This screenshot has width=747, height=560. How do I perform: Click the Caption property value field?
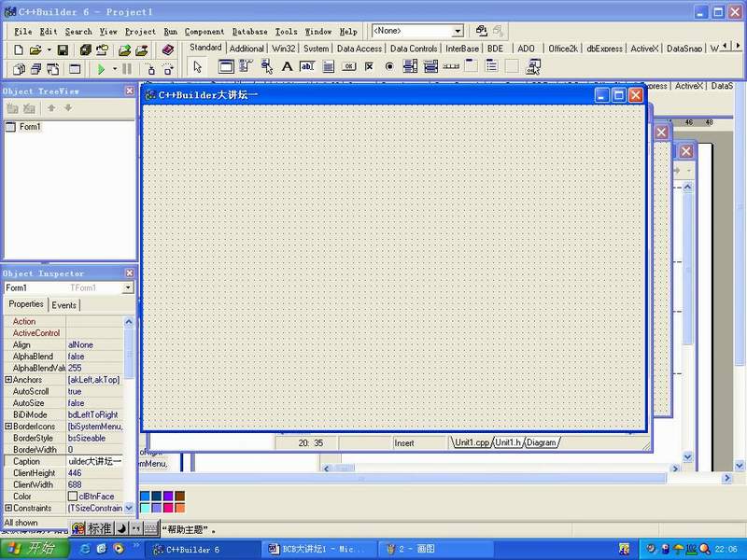(94, 461)
